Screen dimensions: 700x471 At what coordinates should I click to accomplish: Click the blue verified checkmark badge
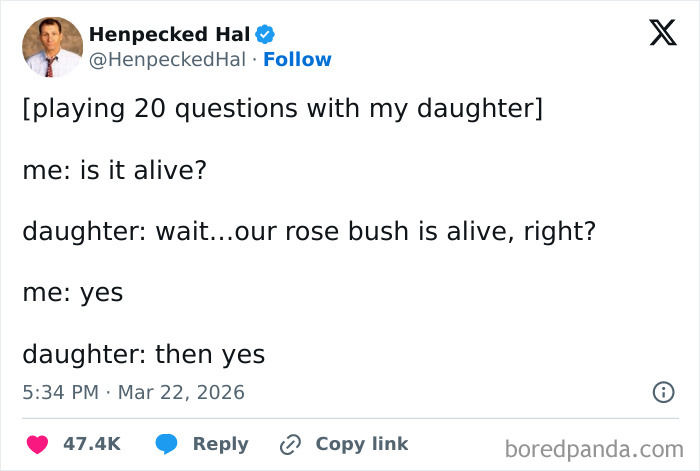point(265,34)
